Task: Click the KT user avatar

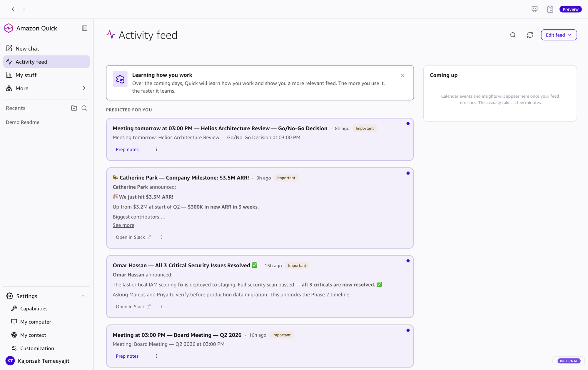Action: click(x=10, y=361)
